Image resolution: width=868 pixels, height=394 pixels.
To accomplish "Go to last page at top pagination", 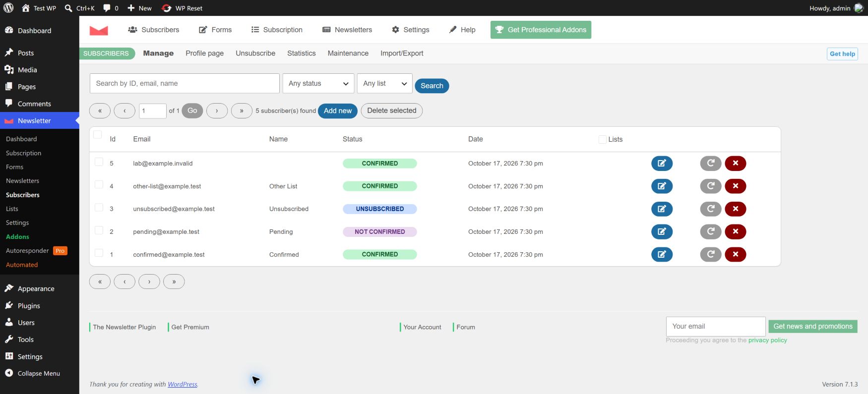I will click(242, 111).
